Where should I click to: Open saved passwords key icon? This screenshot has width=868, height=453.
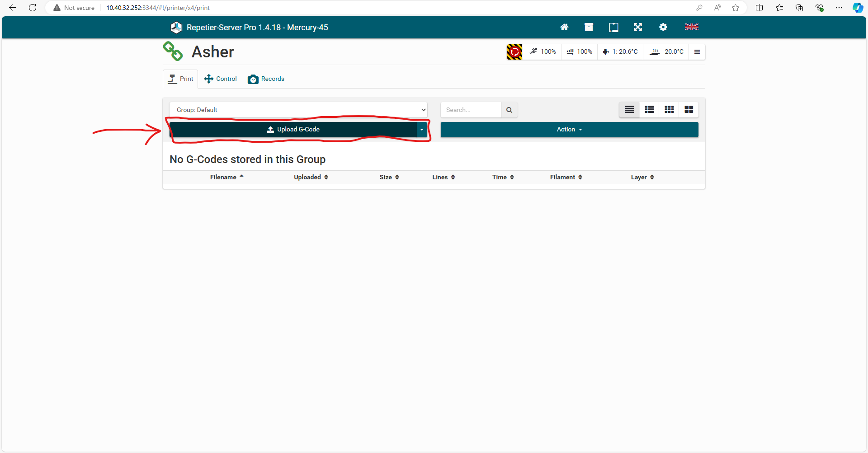(x=699, y=8)
